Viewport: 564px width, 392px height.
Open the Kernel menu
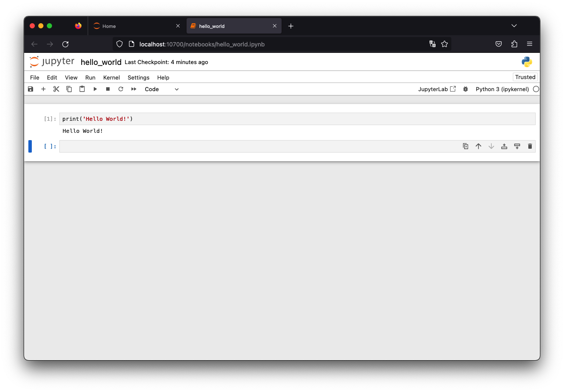[111, 77]
